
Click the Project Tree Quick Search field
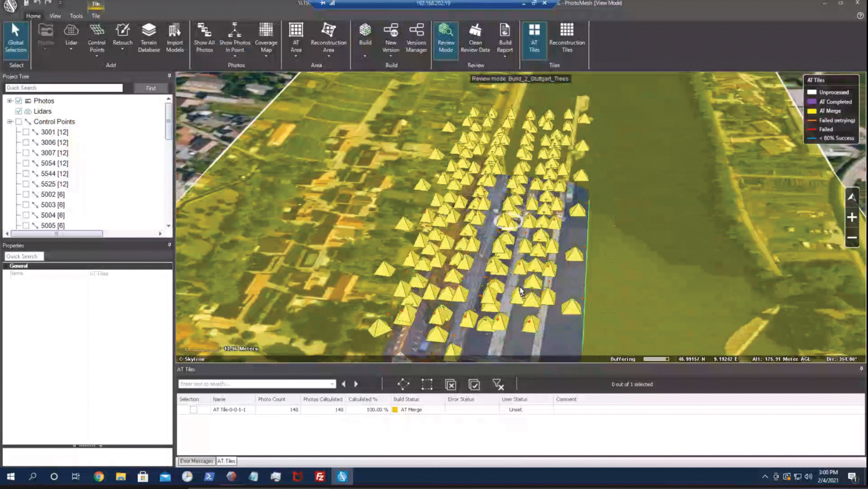point(63,88)
